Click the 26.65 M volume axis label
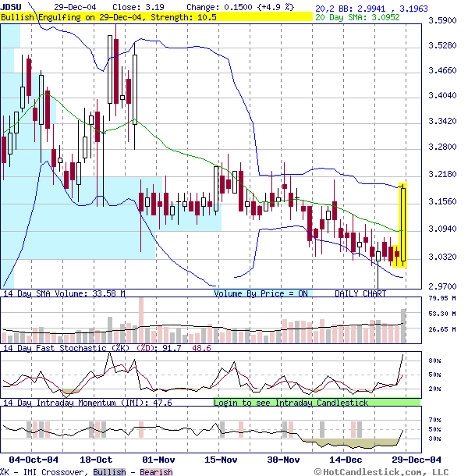This screenshot has height=476, width=468. (x=442, y=329)
